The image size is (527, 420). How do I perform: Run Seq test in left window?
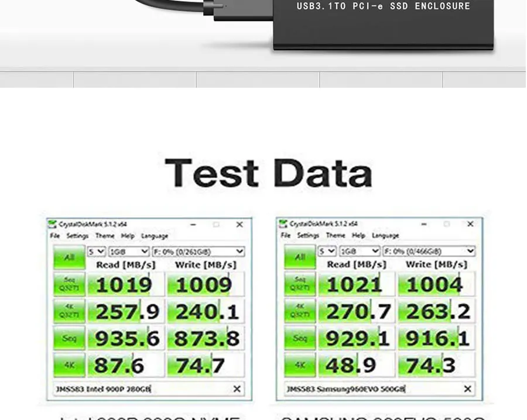(69, 338)
